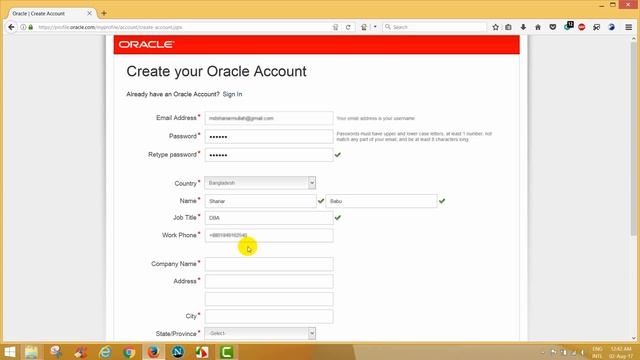Show bookmarks list icon

[x=508, y=27]
